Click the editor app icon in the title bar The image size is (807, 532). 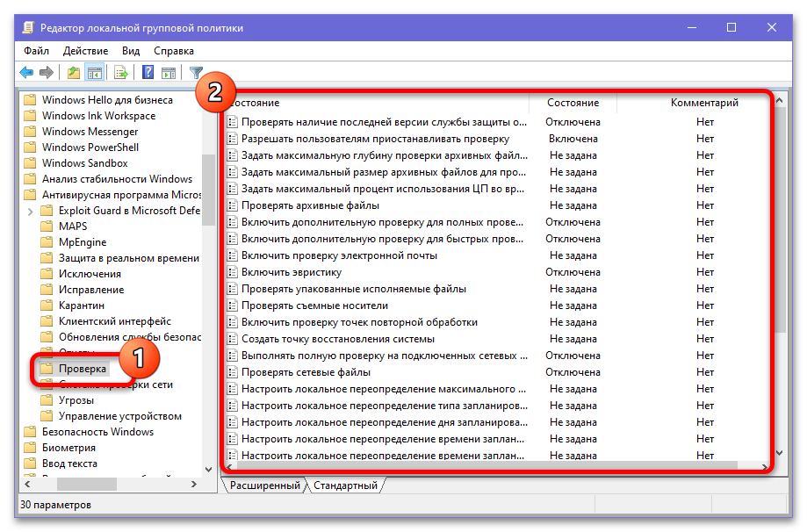tap(28, 28)
